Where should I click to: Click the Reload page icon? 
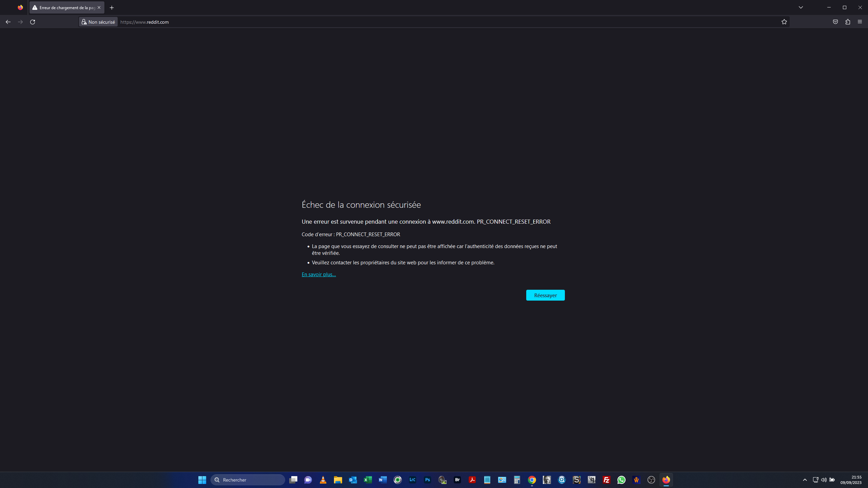33,22
